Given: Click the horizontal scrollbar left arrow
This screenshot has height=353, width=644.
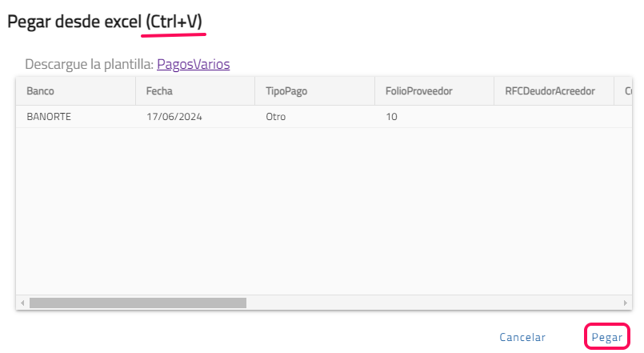Looking at the screenshot, I should tap(22, 303).
